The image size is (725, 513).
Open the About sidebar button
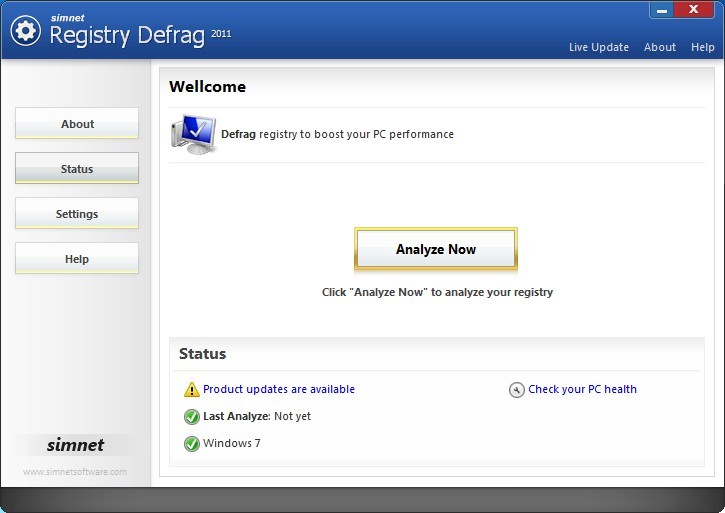(77, 124)
